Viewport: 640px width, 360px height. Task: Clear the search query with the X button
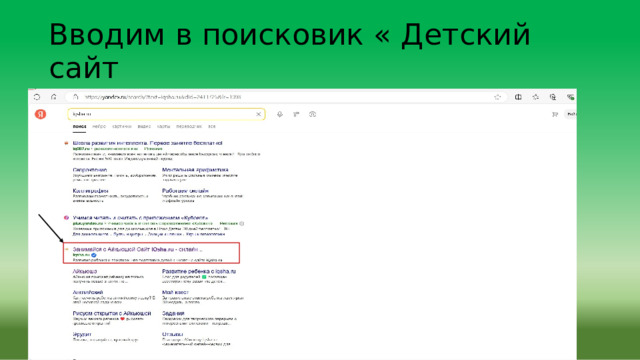point(258,114)
